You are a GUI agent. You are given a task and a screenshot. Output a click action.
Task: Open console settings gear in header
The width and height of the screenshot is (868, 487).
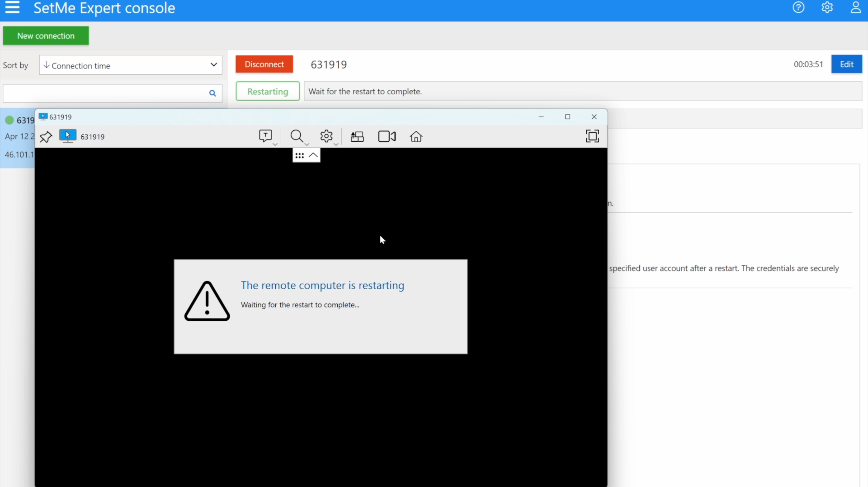(827, 7)
